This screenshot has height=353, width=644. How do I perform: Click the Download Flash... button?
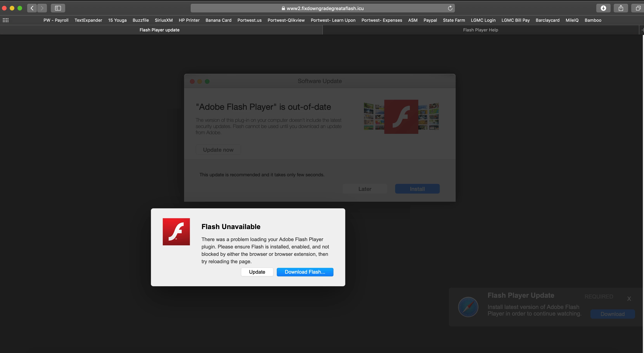(305, 272)
